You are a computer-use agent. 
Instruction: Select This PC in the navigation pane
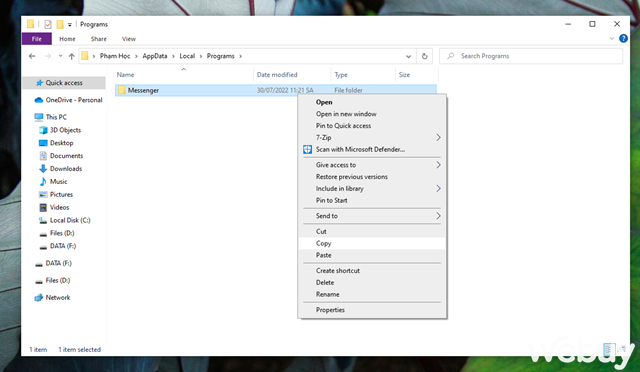pos(50,117)
